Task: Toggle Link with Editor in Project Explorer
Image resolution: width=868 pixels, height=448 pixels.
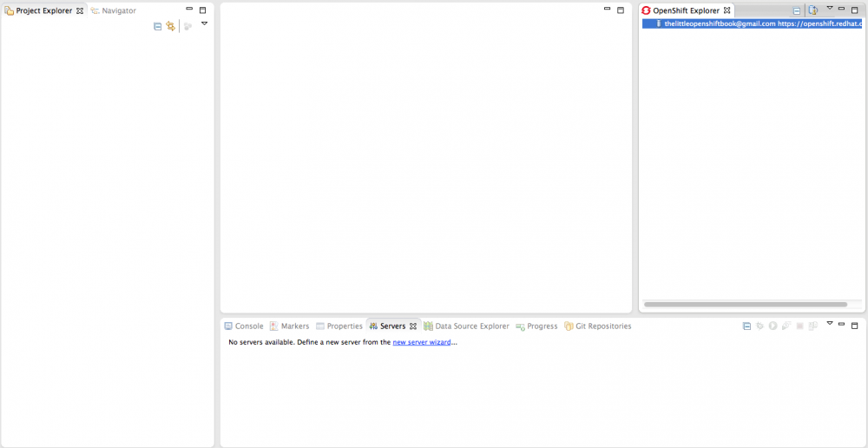Action: coord(170,26)
